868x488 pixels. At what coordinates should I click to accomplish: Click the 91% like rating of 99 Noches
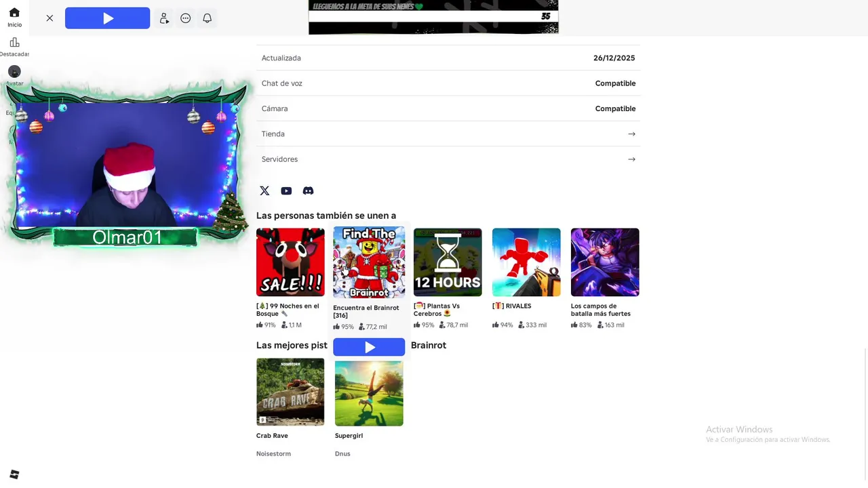266,325
